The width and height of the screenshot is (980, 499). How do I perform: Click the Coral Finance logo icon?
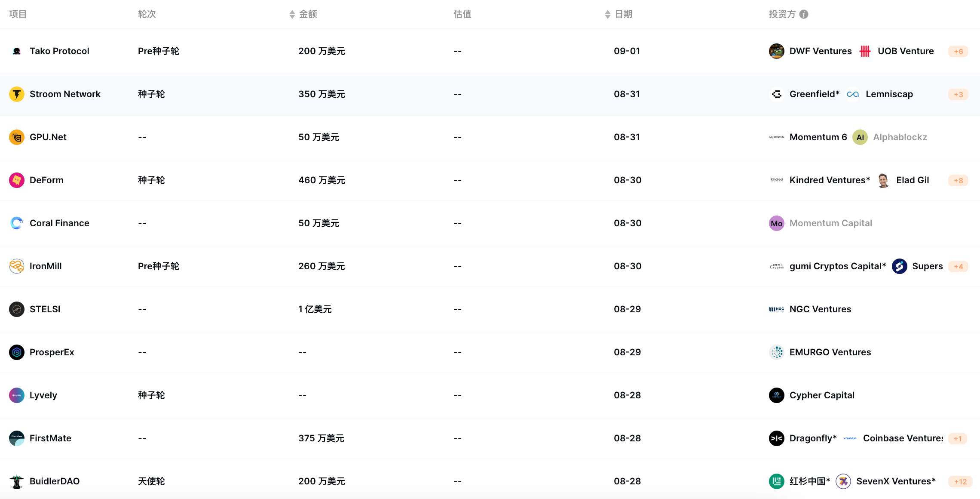pos(17,223)
